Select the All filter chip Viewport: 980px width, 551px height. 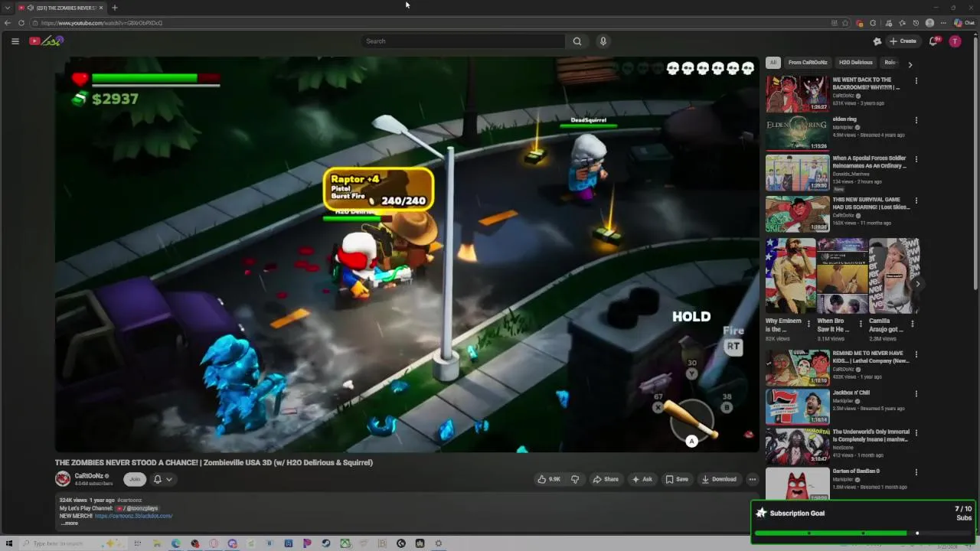(773, 63)
